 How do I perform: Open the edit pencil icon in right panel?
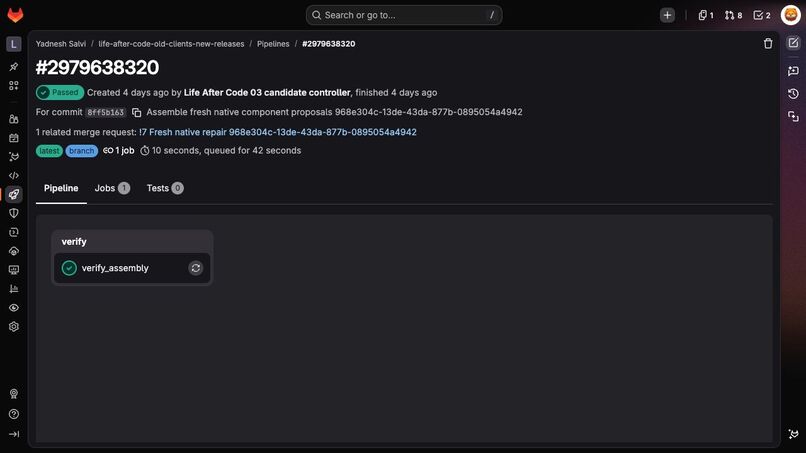tap(793, 43)
